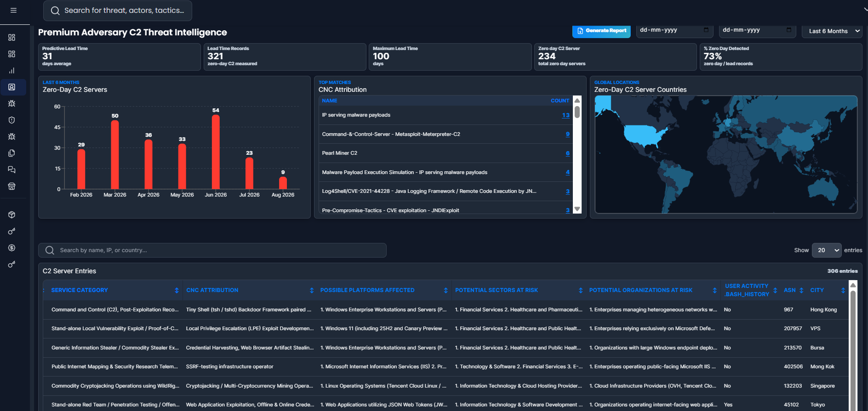
Task: Click the Jun 2026 bar showing 54
Action: [x=216, y=152]
